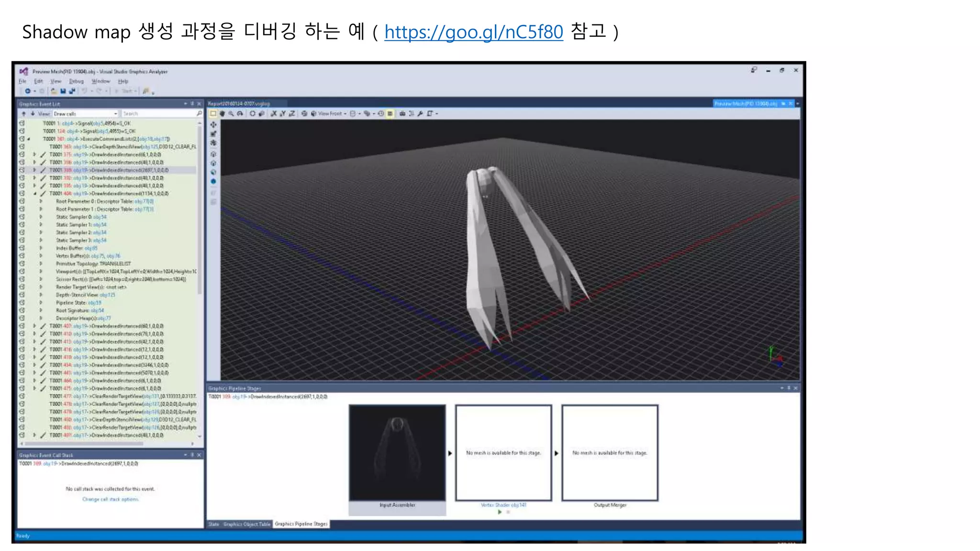Image resolution: width=980 pixels, height=551 pixels.
Task: Open the Debug menu
Action: pyautogui.click(x=76, y=81)
